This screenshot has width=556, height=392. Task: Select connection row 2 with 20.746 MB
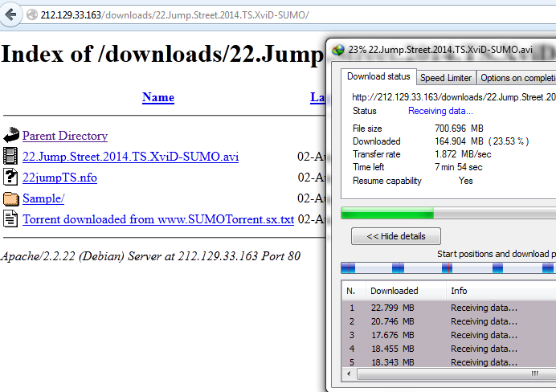click(449, 321)
